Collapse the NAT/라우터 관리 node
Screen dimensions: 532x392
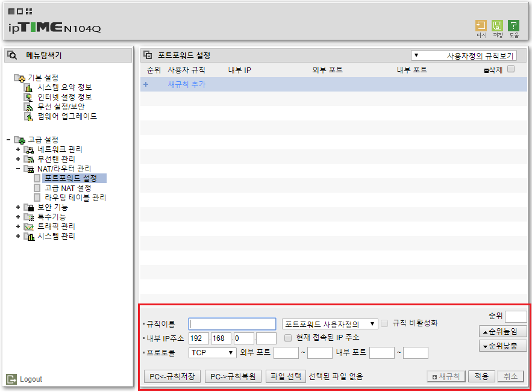(18, 169)
